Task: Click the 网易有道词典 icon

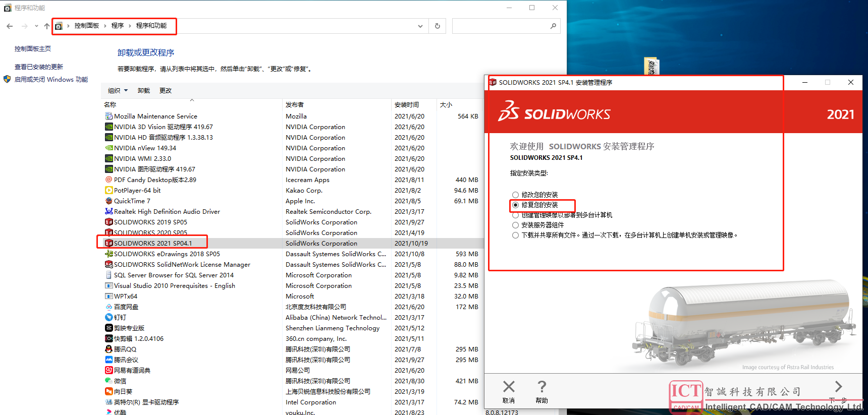Action: click(108, 370)
